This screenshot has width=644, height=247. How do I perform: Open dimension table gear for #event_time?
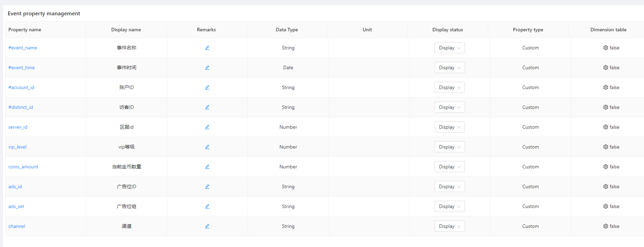(605, 67)
